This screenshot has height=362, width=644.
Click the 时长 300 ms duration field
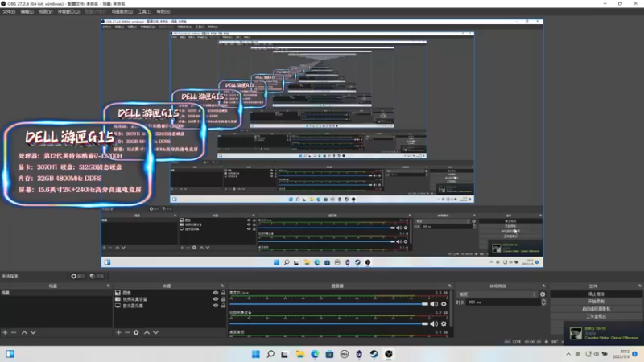503,302
